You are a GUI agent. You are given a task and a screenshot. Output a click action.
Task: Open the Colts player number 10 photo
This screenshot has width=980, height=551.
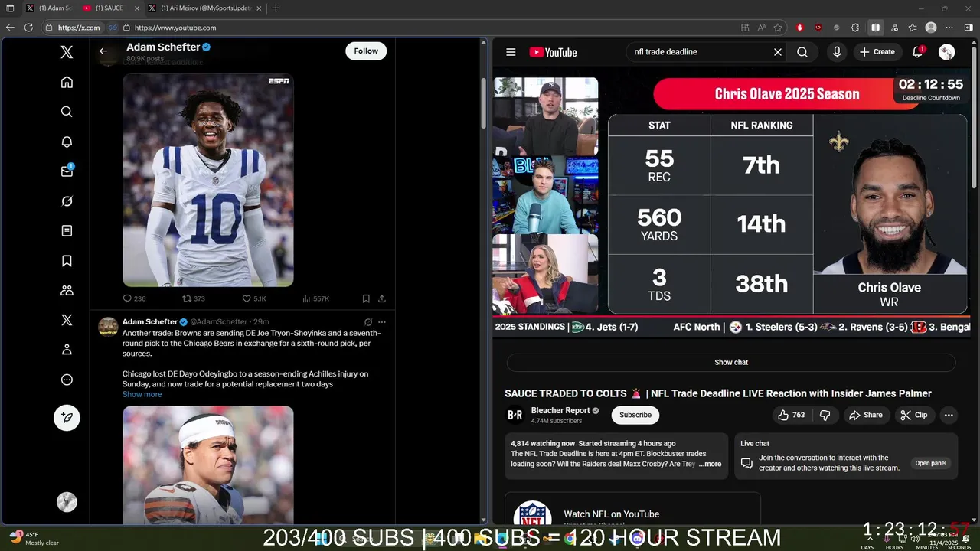(208, 180)
